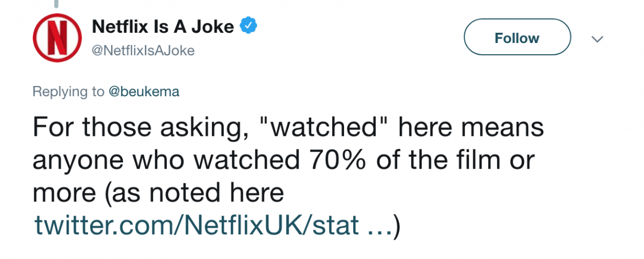Click the "Replying to" label

click(69, 92)
